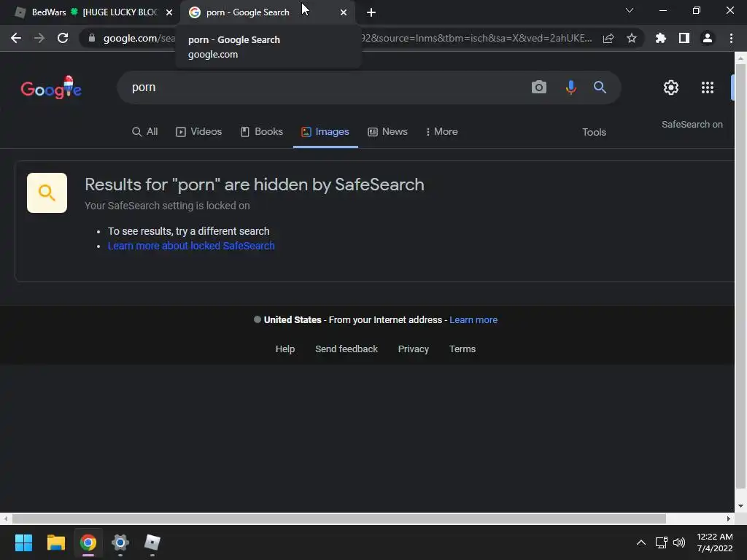The width and height of the screenshot is (747, 560).
Task: Click Learn more beside Internet address
Action: [473, 320]
